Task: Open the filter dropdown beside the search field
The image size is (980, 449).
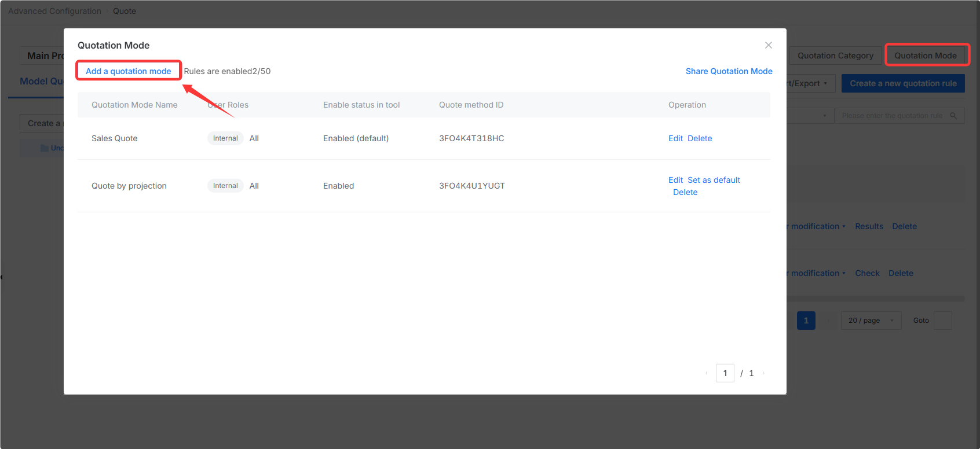Action: click(x=811, y=116)
